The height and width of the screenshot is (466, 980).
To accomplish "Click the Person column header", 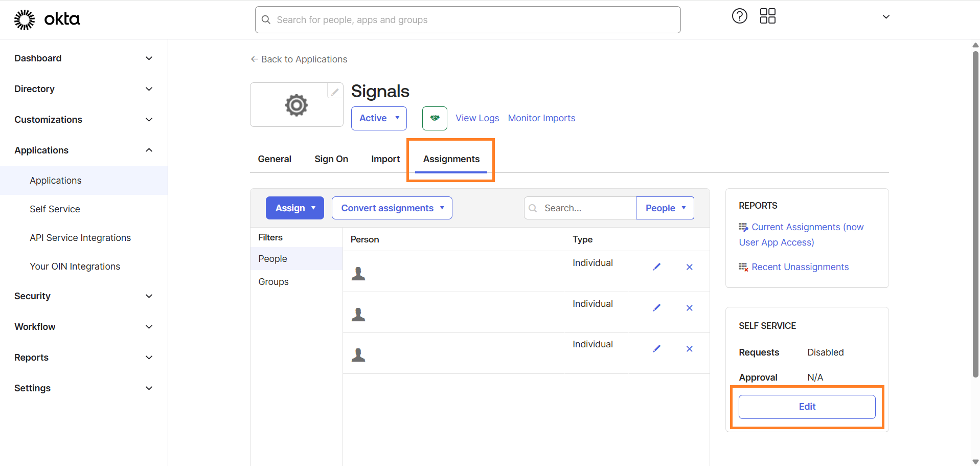I will click(364, 239).
